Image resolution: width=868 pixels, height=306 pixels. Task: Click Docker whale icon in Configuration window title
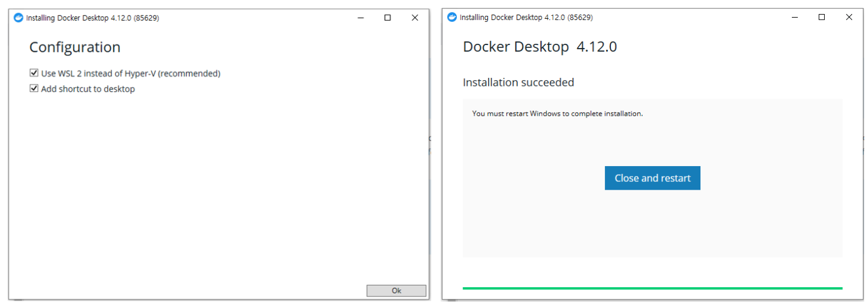point(18,18)
